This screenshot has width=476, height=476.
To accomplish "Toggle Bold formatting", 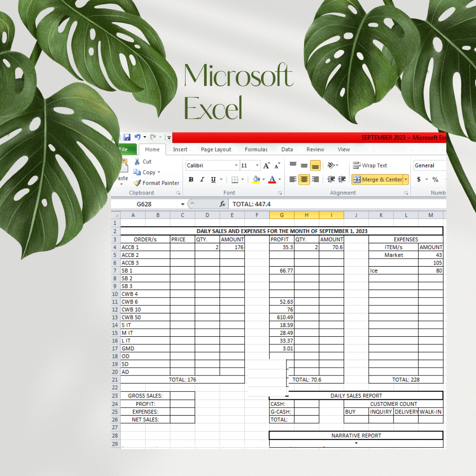I will click(x=191, y=179).
